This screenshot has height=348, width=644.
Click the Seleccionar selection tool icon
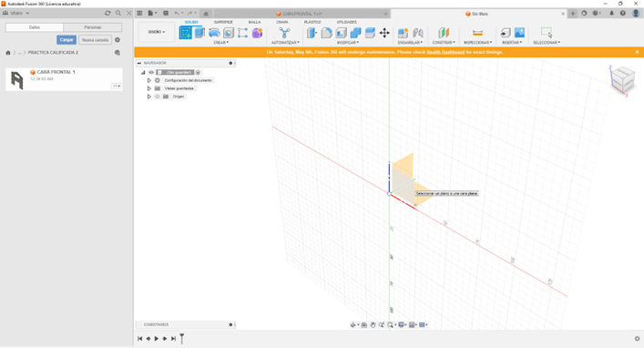coord(547,33)
